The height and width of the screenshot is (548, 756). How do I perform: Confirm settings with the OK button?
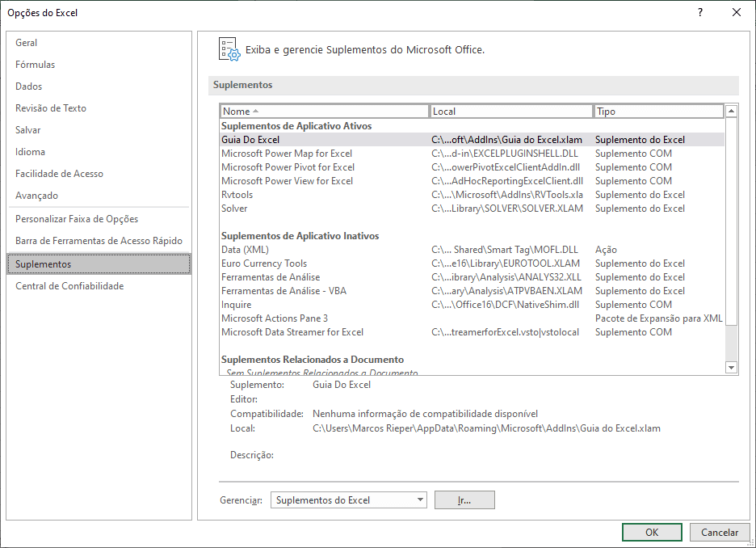tap(651, 532)
